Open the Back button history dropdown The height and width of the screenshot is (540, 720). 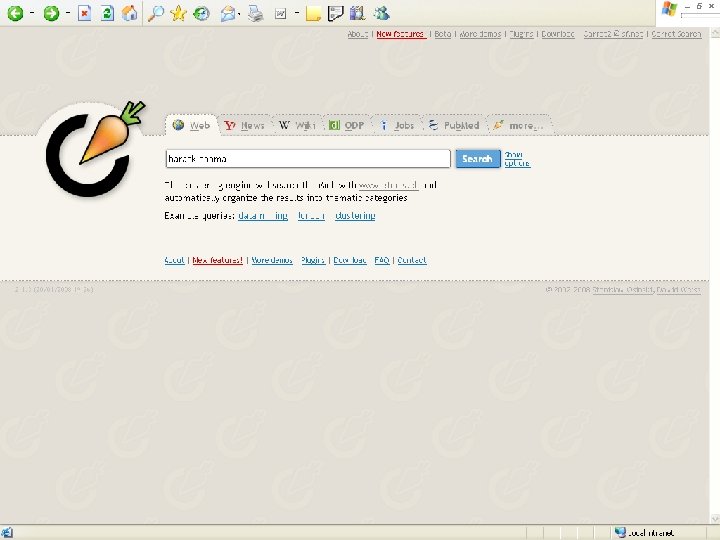point(32,13)
